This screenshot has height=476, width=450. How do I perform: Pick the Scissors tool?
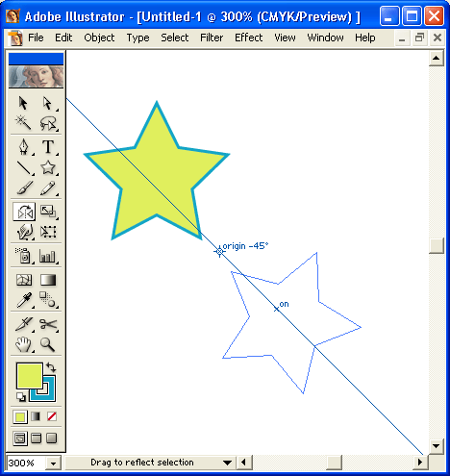coord(48,324)
